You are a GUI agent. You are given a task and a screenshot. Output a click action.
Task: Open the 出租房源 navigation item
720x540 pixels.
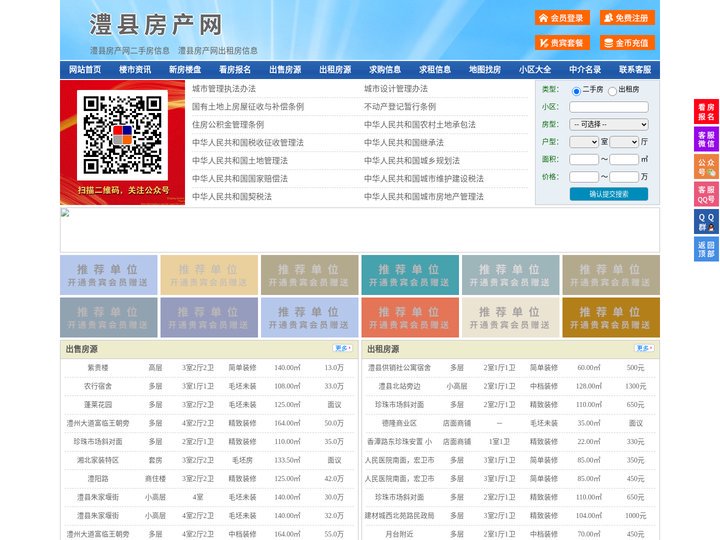pos(335,69)
